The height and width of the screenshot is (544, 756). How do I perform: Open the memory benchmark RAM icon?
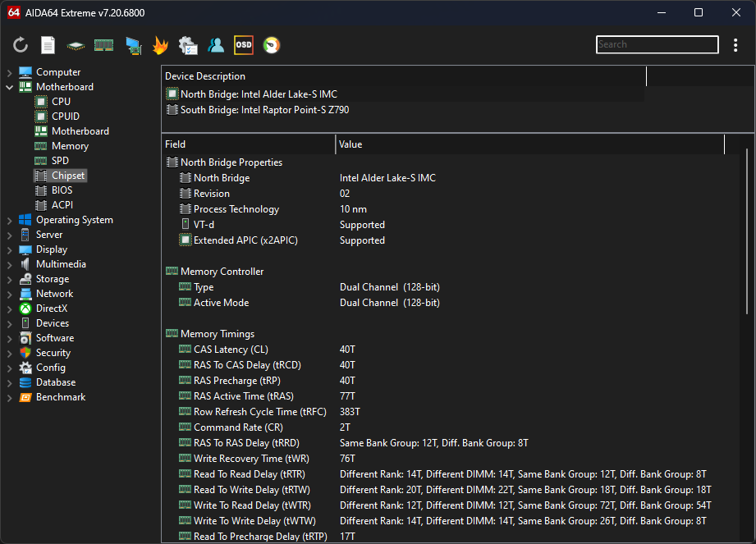(103, 45)
